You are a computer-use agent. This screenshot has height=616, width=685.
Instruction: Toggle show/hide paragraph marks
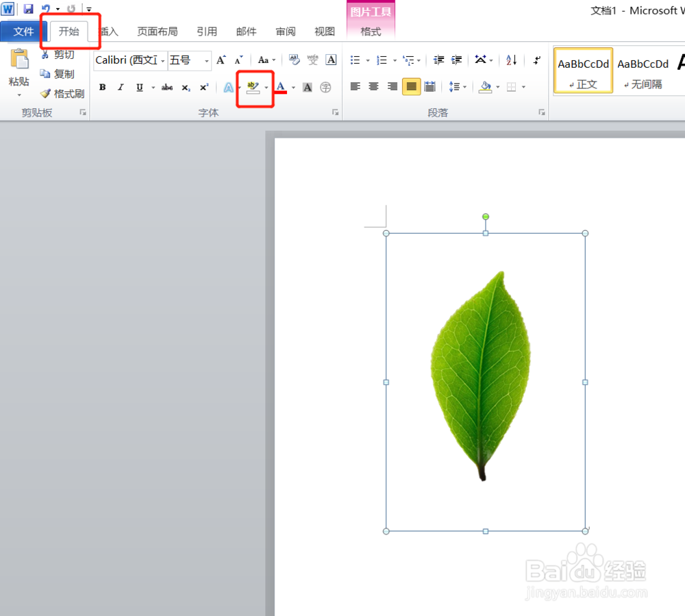point(537,60)
